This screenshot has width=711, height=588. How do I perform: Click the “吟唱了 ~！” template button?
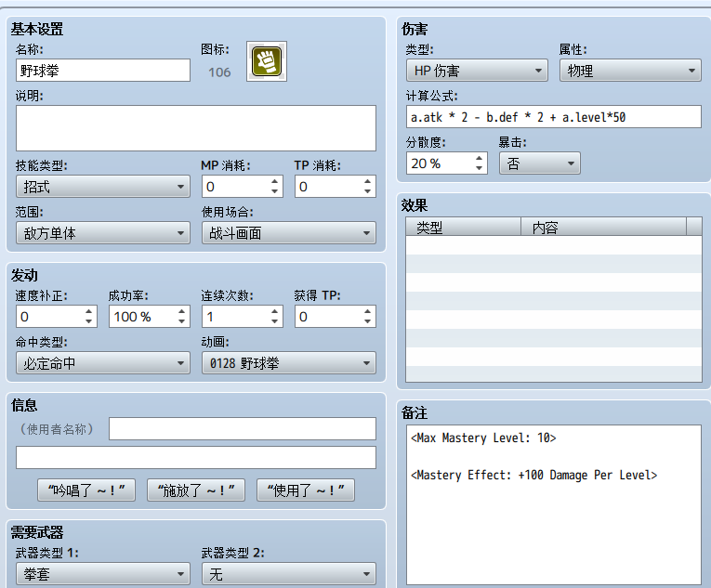pyautogui.click(x=86, y=490)
